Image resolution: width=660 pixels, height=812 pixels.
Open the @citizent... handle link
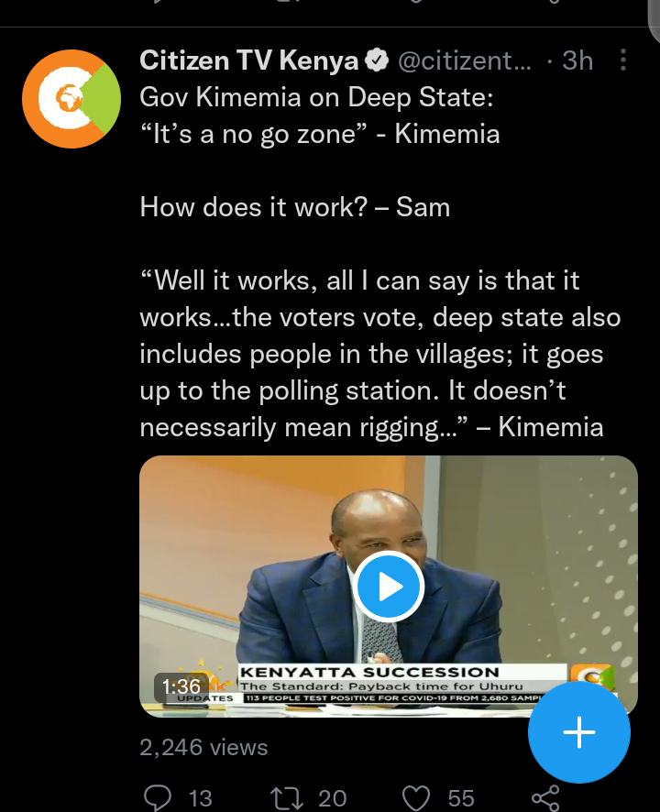pyautogui.click(x=465, y=60)
